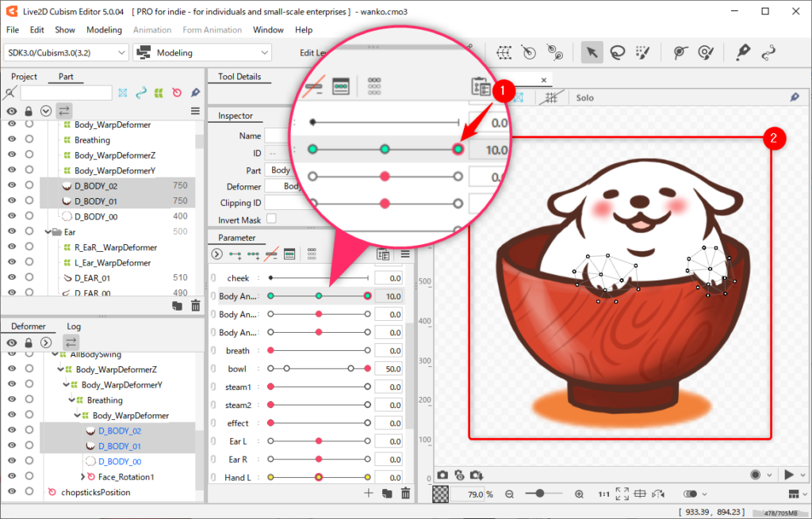
Task: Enable the Invert Mask checkbox
Action: coord(271,219)
